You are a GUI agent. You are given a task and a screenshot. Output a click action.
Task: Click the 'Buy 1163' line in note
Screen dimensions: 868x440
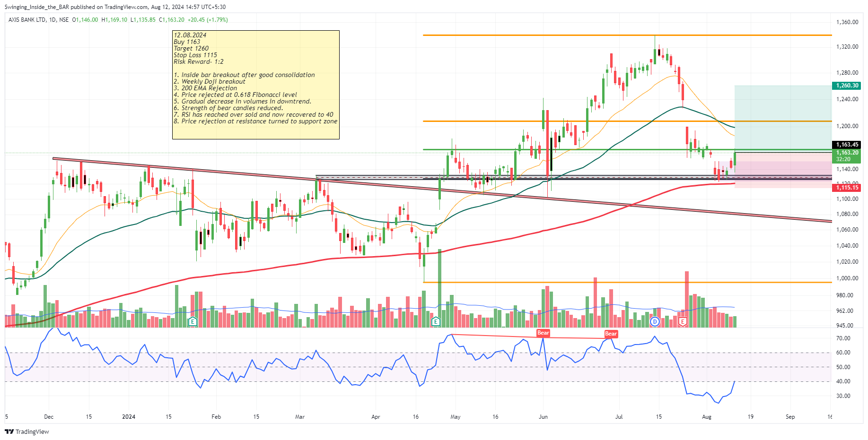click(187, 42)
